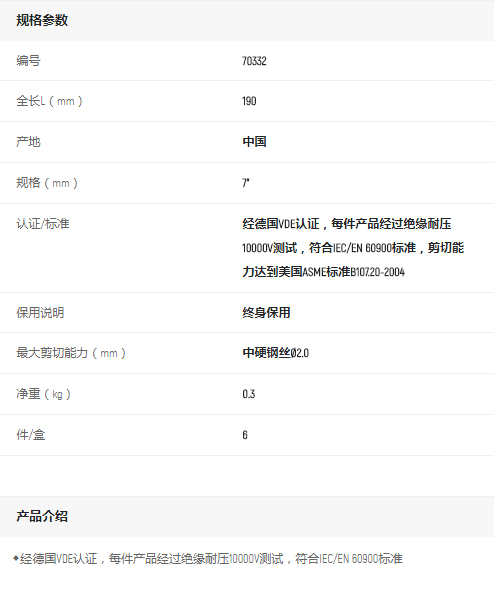Click the 编号 label
The width and height of the screenshot is (494, 598).
pos(28,61)
